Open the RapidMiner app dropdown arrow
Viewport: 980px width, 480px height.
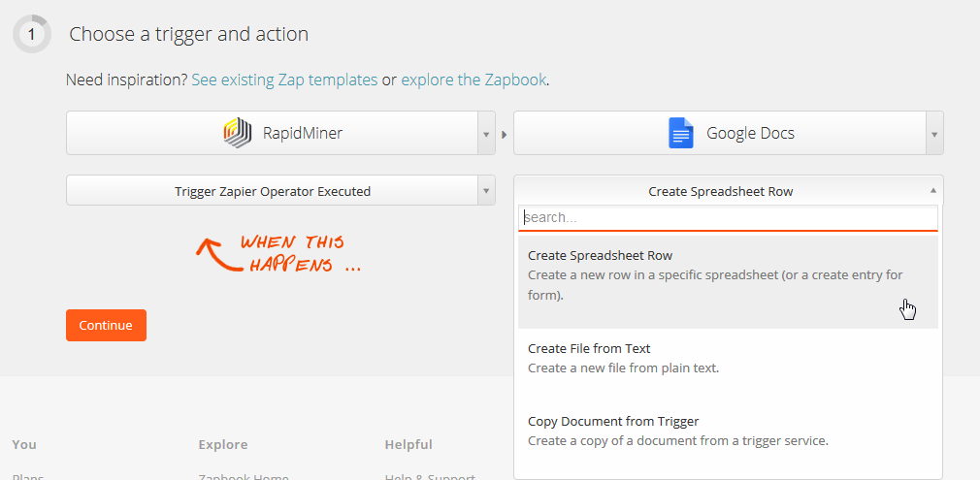click(486, 134)
